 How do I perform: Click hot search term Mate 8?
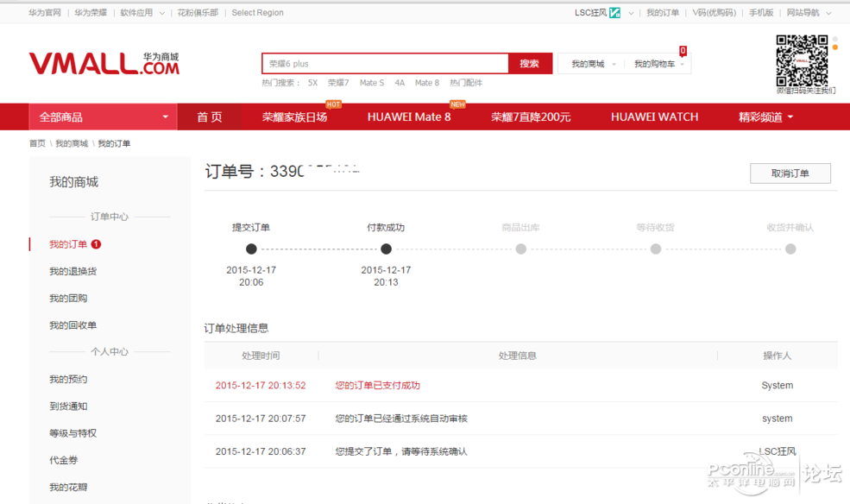point(427,83)
